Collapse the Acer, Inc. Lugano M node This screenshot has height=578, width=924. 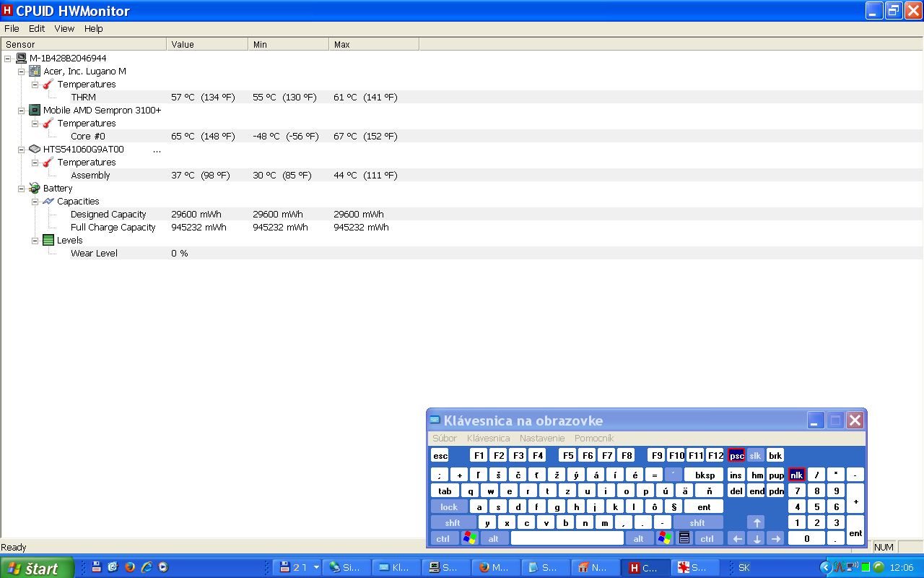pyautogui.click(x=21, y=72)
